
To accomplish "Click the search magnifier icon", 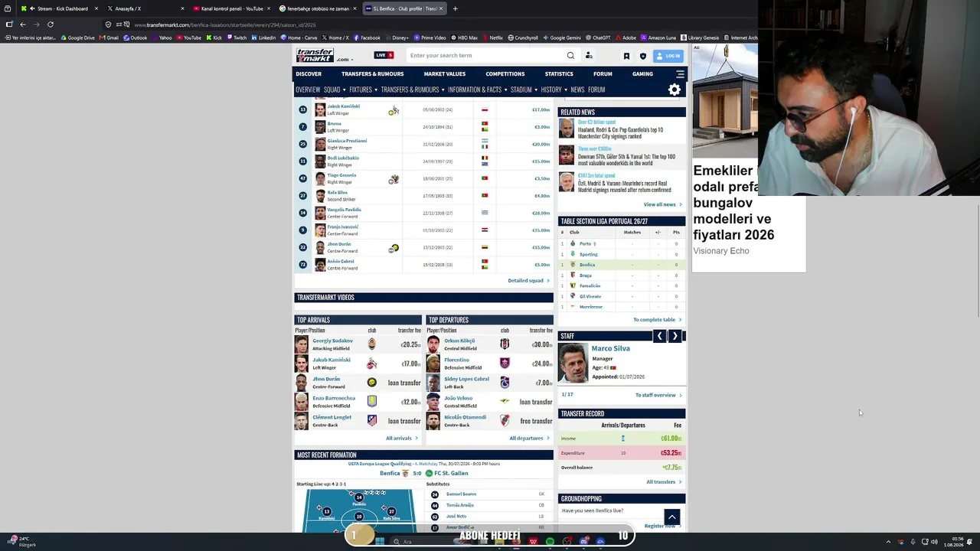I will (x=570, y=55).
